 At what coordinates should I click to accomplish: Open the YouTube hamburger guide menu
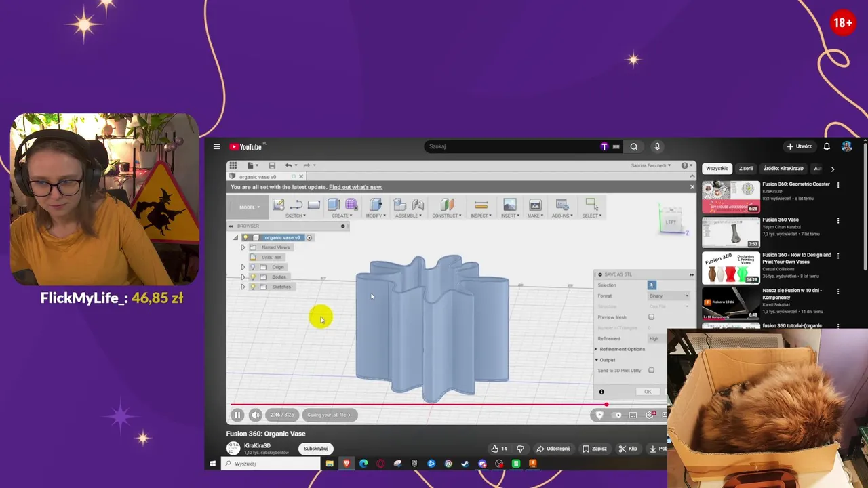(216, 146)
